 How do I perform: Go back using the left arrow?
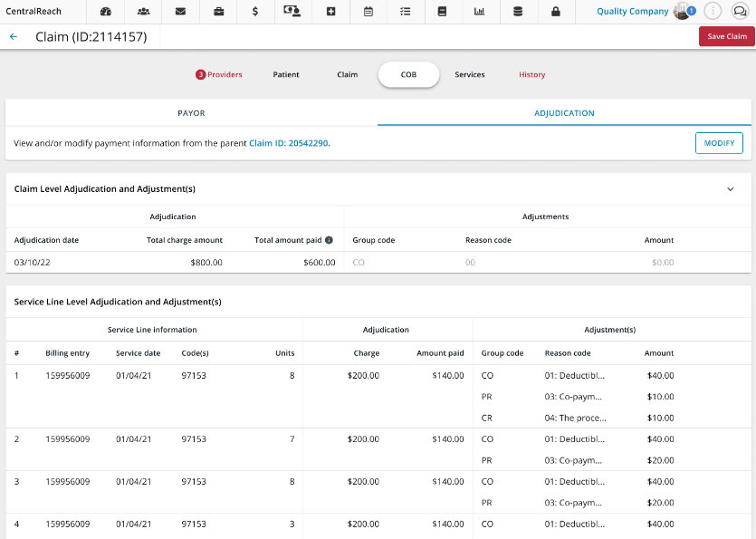click(x=13, y=37)
